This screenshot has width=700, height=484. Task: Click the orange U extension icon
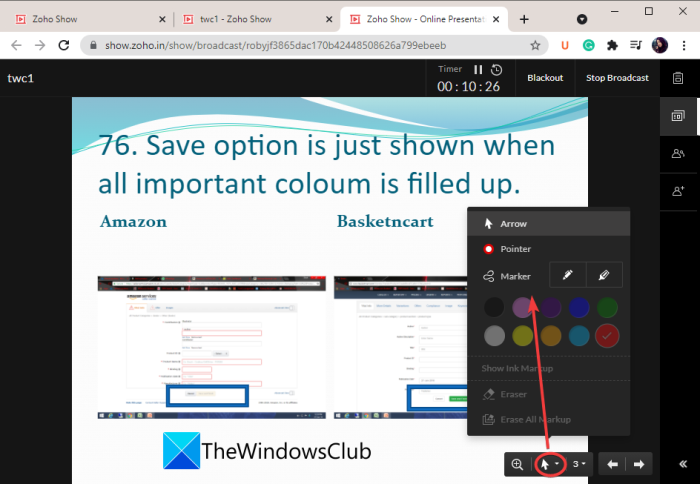click(565, 45)
